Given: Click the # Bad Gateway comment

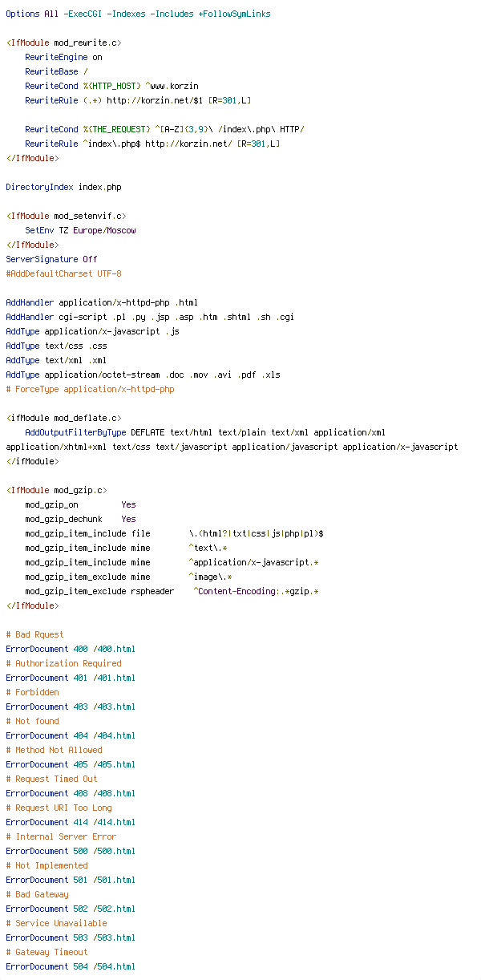Looking at the screenshot, I should tap(37, 894).
